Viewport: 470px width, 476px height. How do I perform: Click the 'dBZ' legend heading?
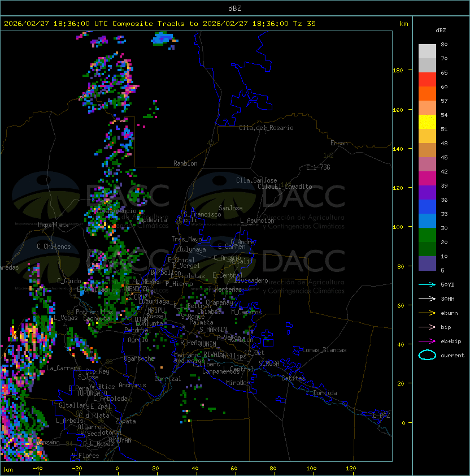(441, 30)
